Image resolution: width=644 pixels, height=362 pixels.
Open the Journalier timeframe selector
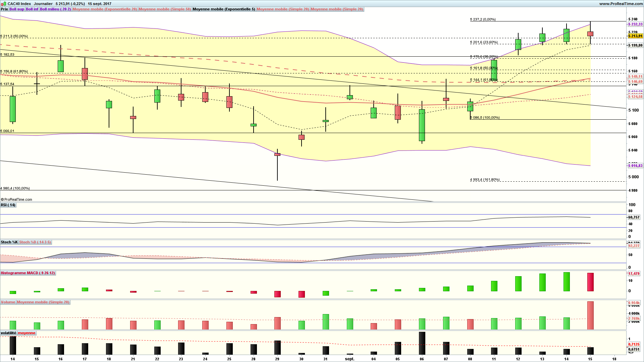(x=43, y=4)
